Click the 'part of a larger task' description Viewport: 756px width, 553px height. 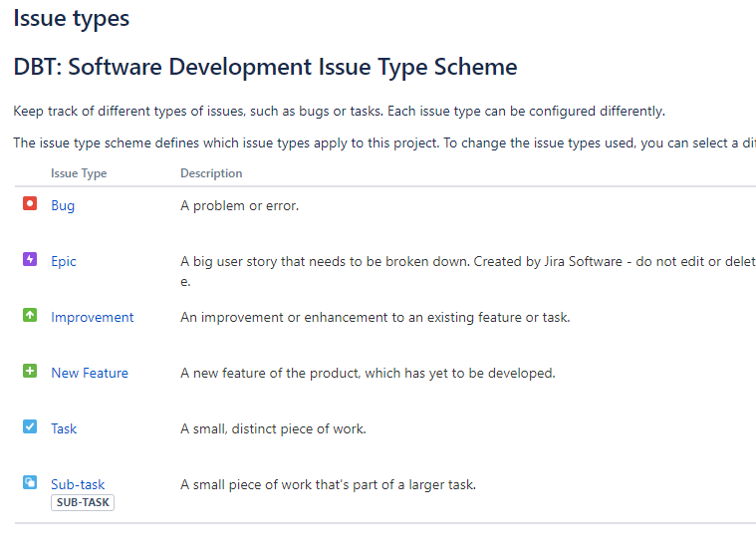(x=329, y=484)
